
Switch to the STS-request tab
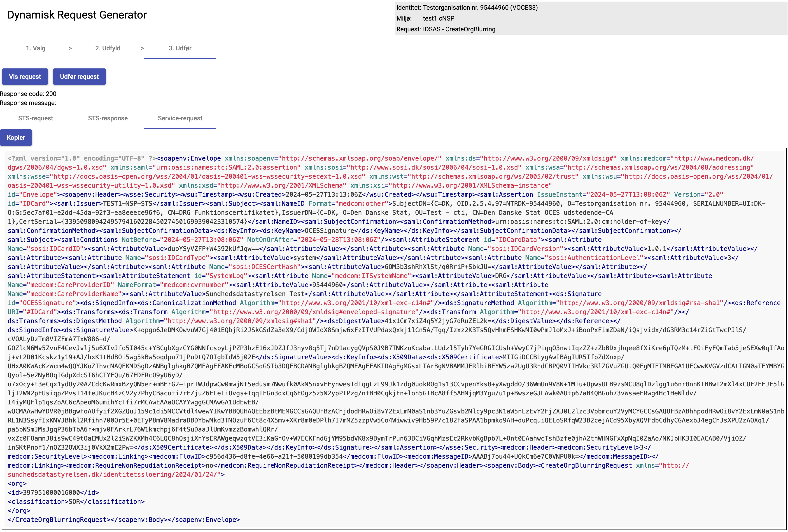(36, 118)
